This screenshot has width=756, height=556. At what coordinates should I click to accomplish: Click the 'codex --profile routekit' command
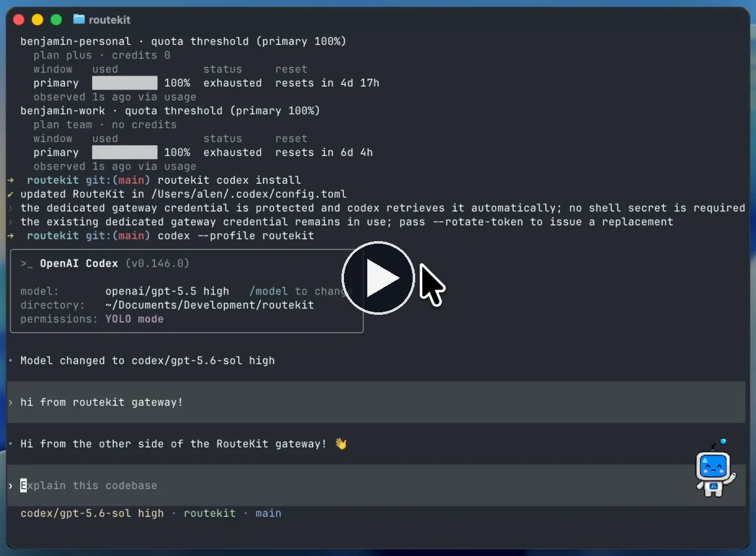click(236, 235)
